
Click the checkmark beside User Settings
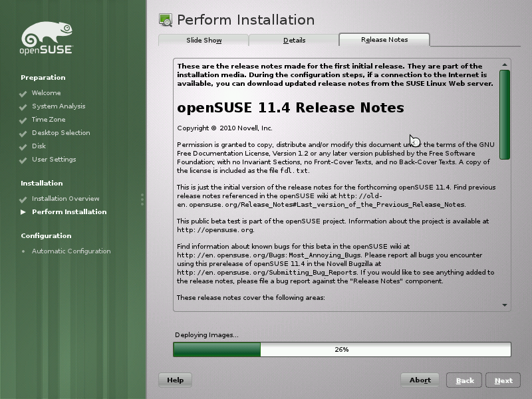[x=22, y=160]
